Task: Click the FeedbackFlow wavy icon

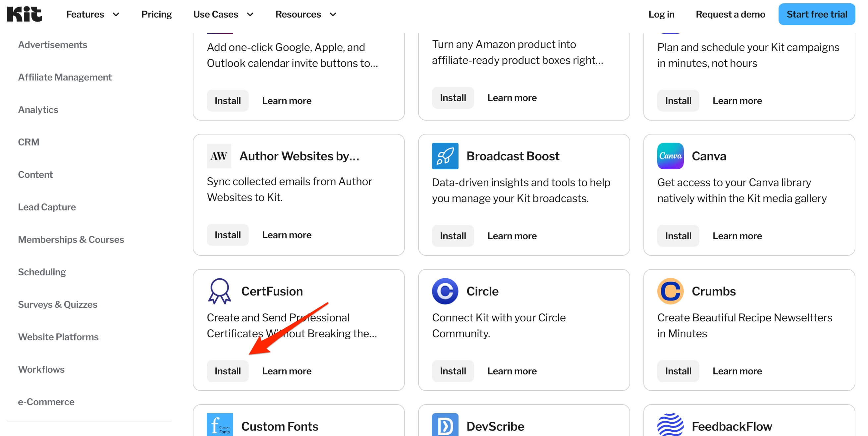Action: 670,425
